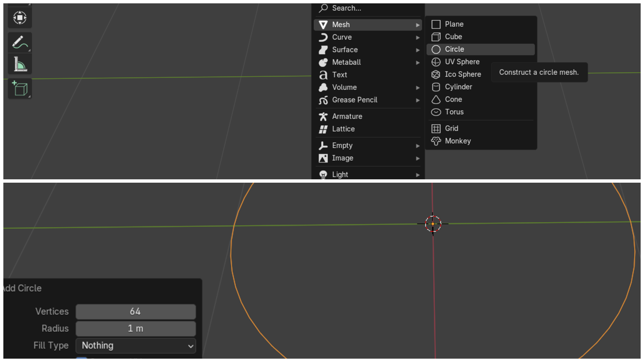Click the Radius value field

(136, 328)
